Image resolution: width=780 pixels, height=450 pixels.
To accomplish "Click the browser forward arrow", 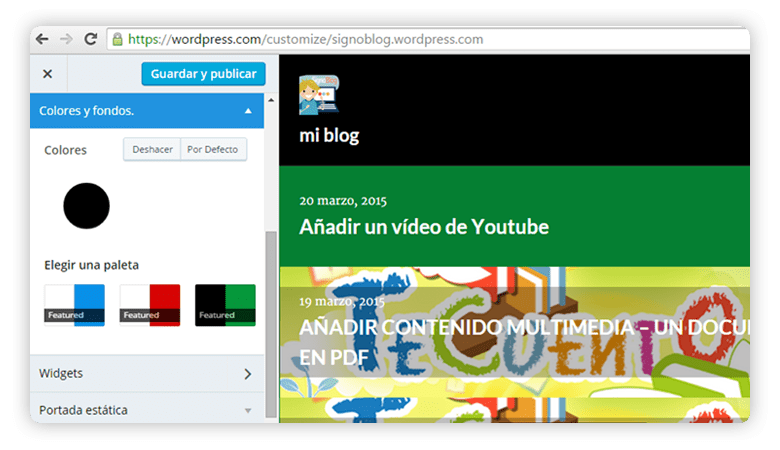I will click(66, 39).
